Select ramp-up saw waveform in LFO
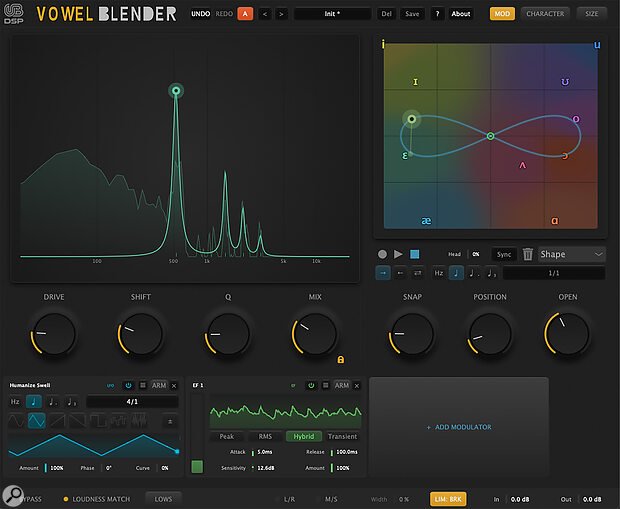620x509 pixels. (x=57, y=421)
